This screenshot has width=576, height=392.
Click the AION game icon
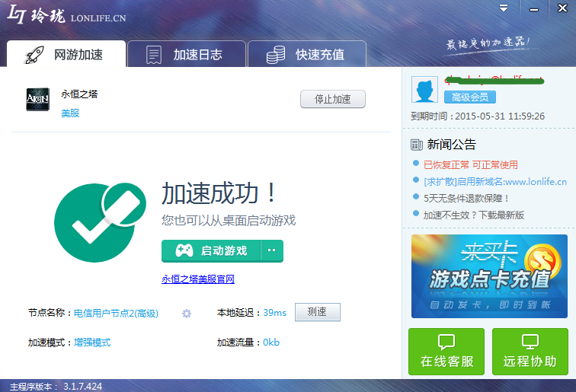(37, 100)
